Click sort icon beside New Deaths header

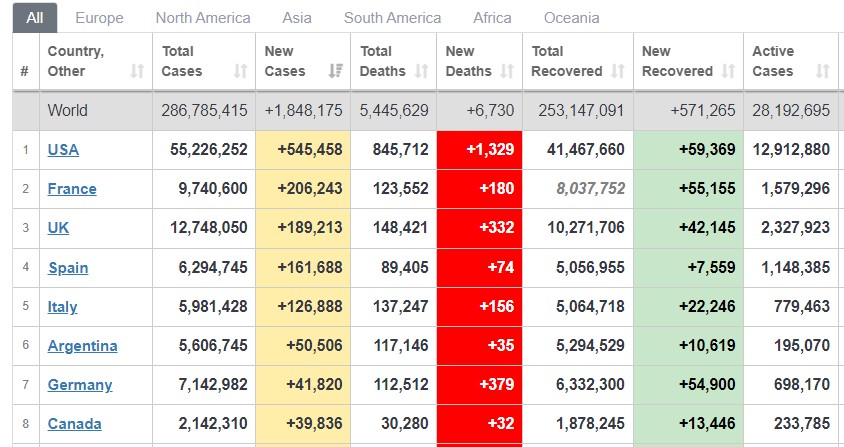coord(507,71)
